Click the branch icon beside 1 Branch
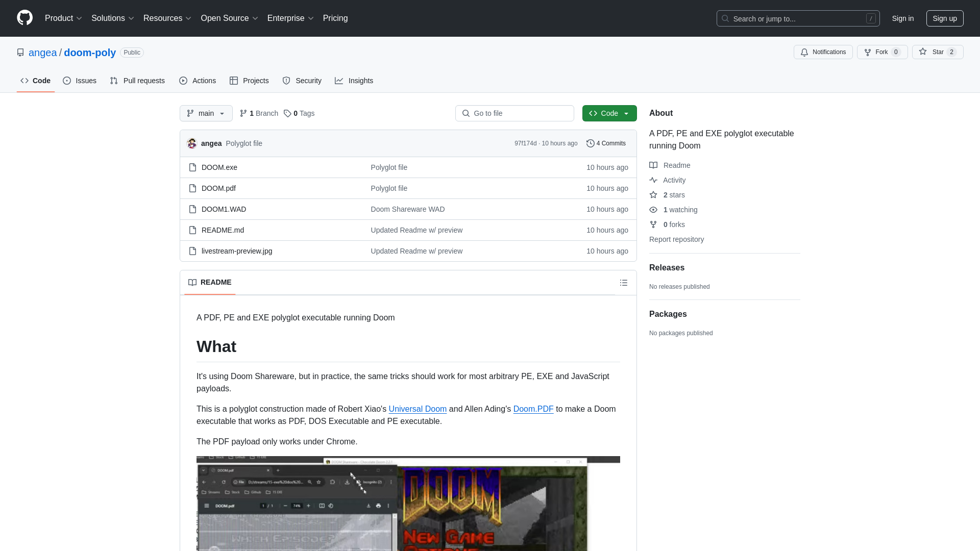 pos(243,113)
